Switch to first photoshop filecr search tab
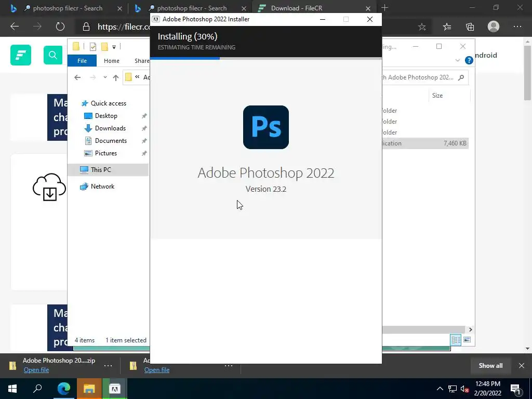 [68, 8]
